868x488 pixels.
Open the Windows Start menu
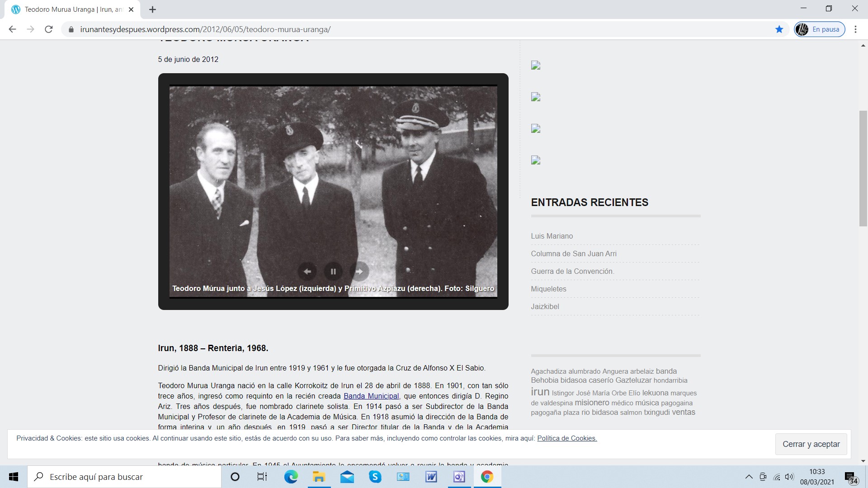point(14,477)
